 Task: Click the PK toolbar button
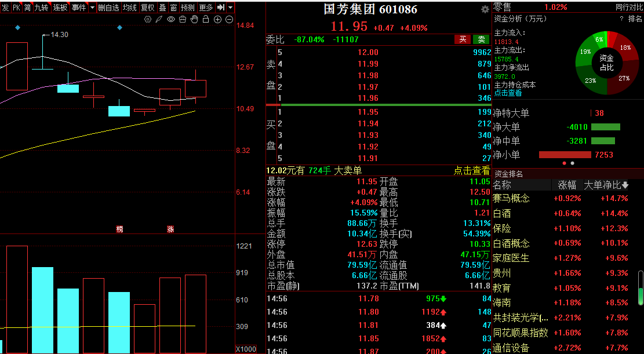click(16, 8)
